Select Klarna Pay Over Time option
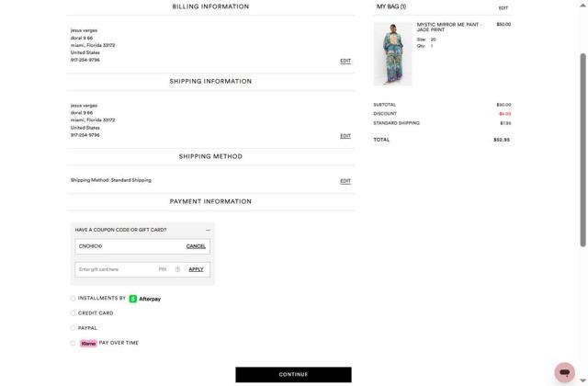Image resolution: width=588 pixels, height=386 pixels. click(x=73, y=343)
